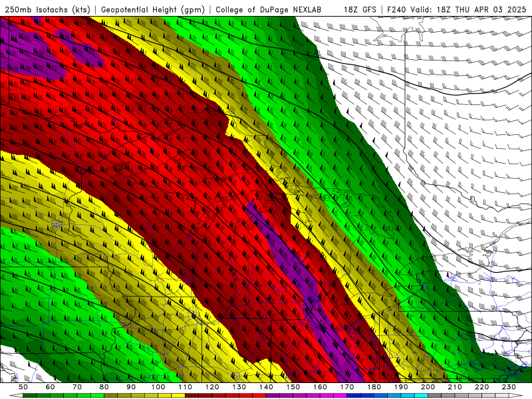Click the '60' value on color scale

coord(51,387)
